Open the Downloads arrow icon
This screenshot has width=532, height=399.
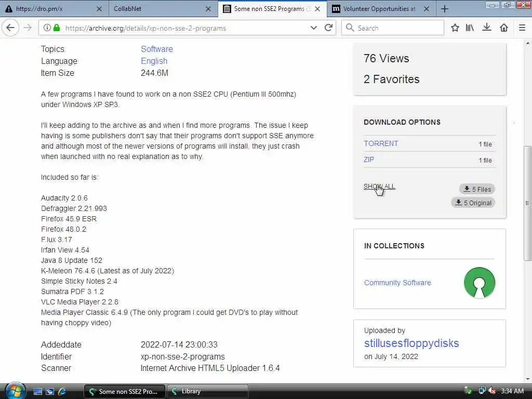[487, 28]
